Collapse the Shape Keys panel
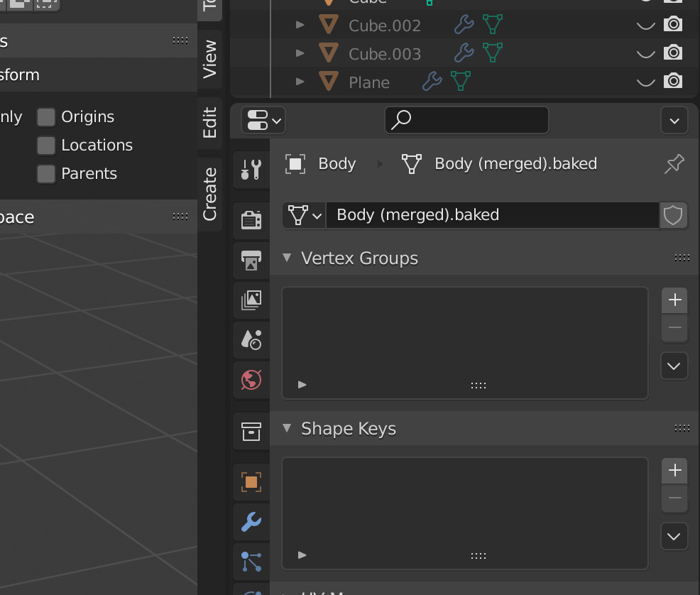This screenshot has width=700, height=595. (287, 428)
